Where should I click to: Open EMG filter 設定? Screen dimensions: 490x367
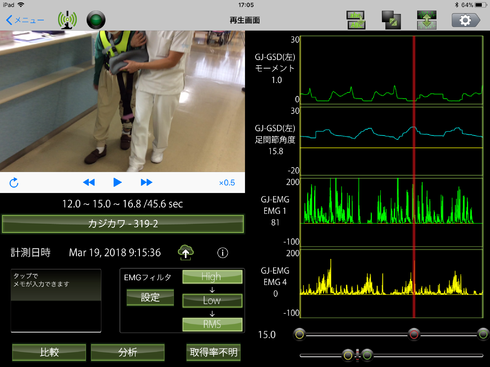pyautogui.click(x=150, y=297)
